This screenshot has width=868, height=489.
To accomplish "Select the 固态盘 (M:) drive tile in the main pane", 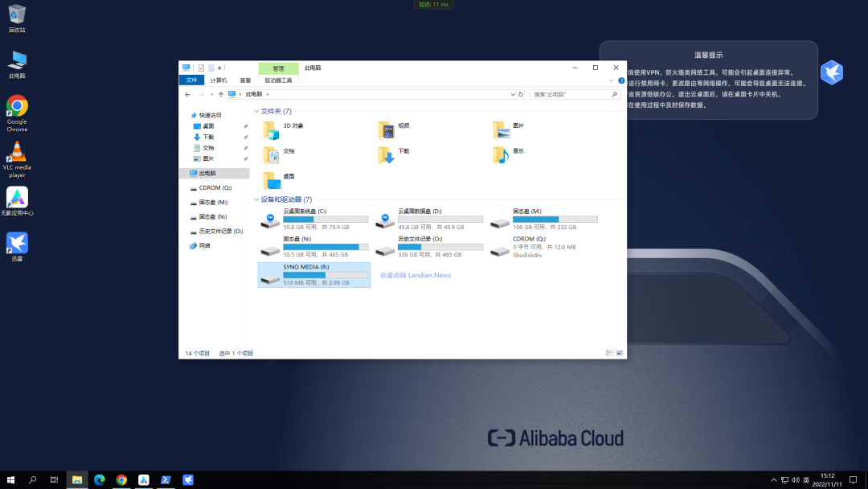I will tap(543, 220).
